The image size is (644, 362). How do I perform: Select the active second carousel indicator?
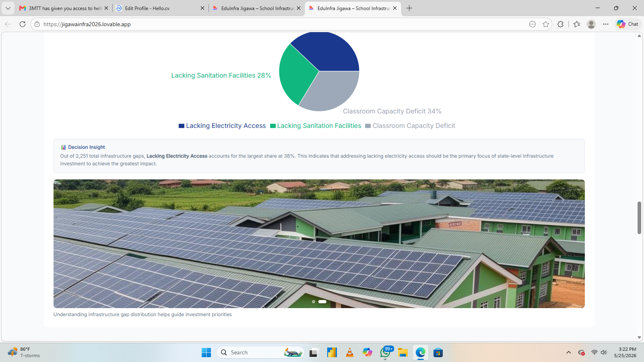click(x=322, y=302)
